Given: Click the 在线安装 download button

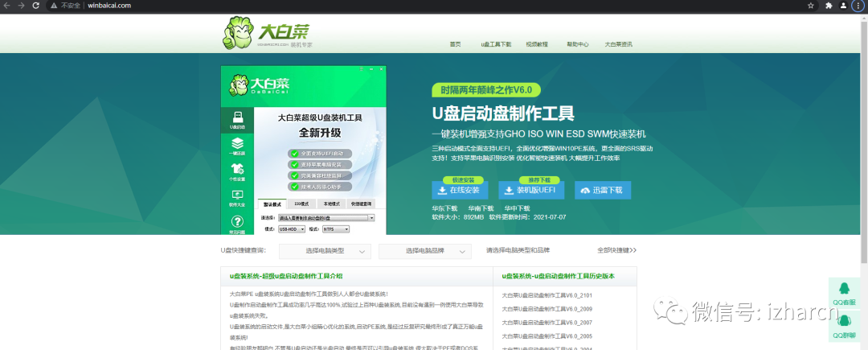Looking at the screenshot, I should [x=460, y=190].
